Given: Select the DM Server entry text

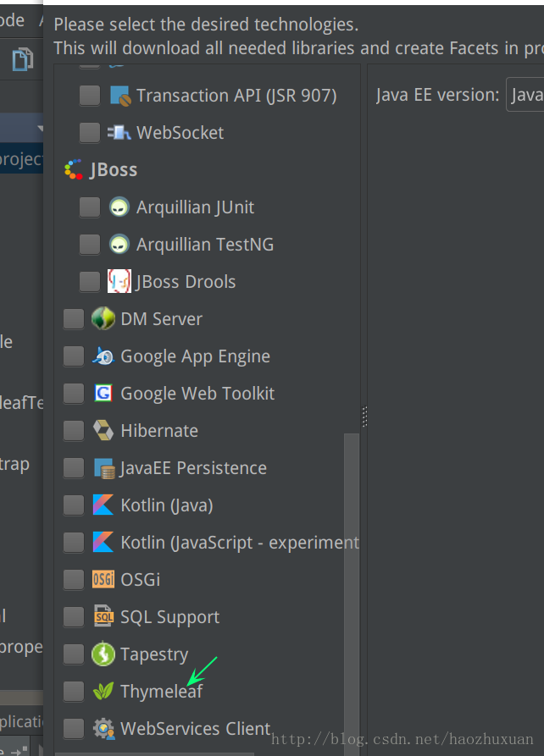Looking at the screenshot, I should coord(161,318).
